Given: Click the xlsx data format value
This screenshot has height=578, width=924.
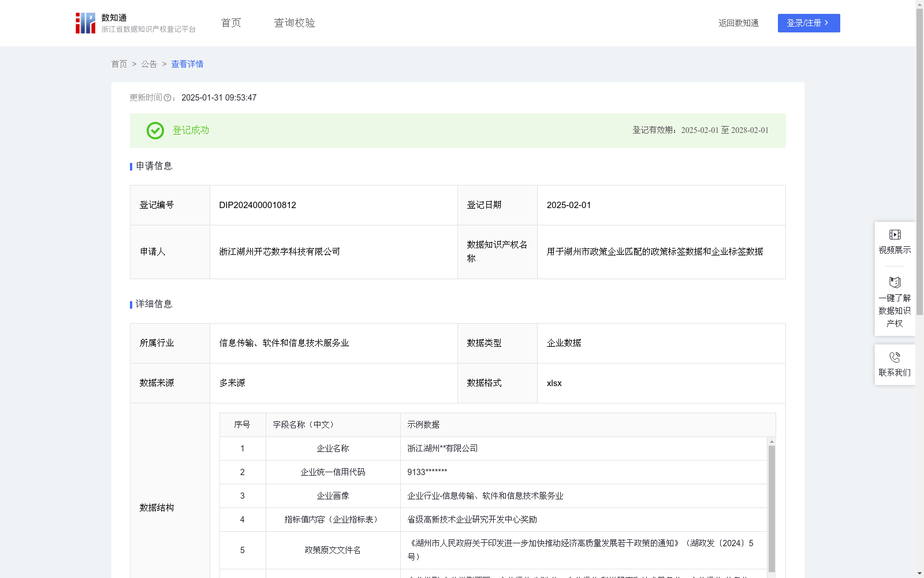Looking at the screenshot, I should [554, 383].
